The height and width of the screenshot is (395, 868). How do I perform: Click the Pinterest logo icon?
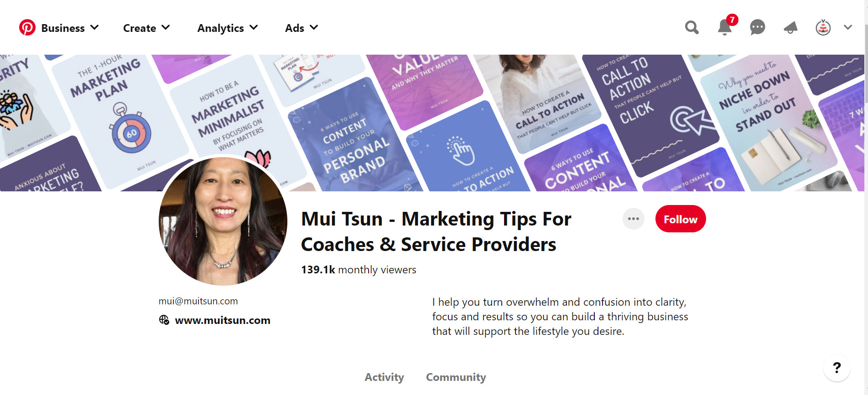pyautogui.click(x=27, y=27)
